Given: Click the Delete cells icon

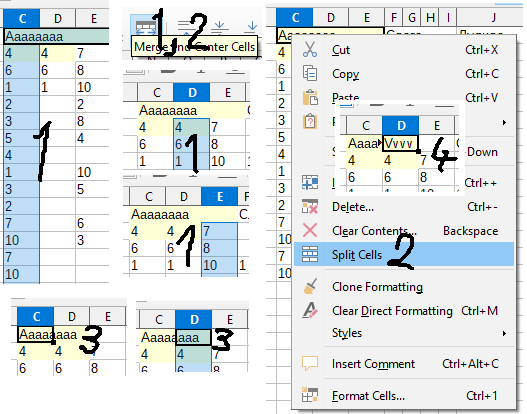Looking at the screenshot, I should (310, 206).
